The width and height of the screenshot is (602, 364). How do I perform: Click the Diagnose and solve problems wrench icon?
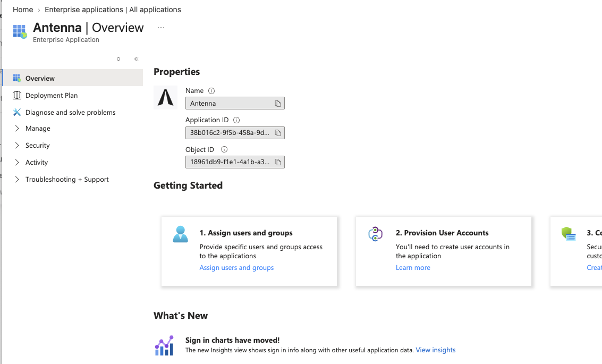click(x=17, y=112)
